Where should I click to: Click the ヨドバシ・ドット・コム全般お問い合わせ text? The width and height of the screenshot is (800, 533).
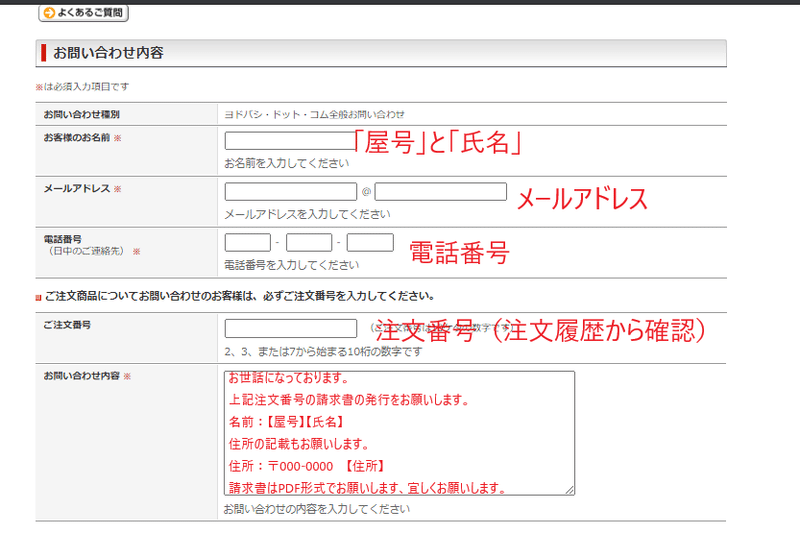[314, 114]
